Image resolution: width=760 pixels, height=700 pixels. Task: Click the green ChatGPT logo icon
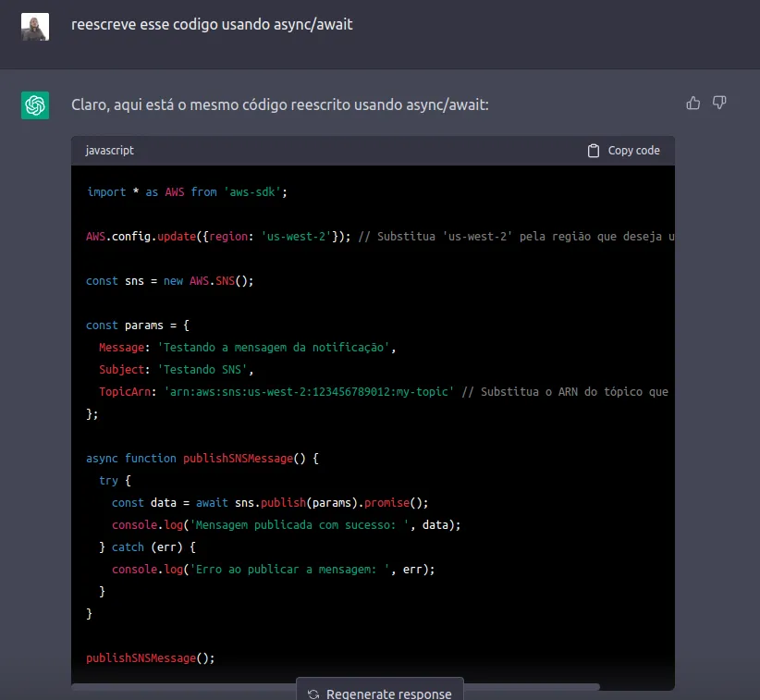coord(34,105)
